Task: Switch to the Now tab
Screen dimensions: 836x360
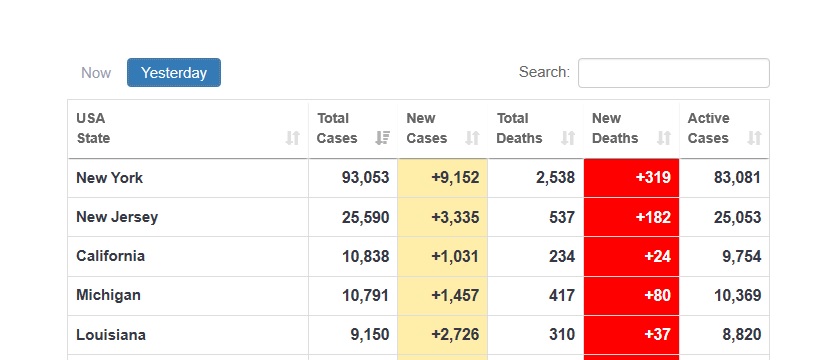Action: tap(96, 73)
